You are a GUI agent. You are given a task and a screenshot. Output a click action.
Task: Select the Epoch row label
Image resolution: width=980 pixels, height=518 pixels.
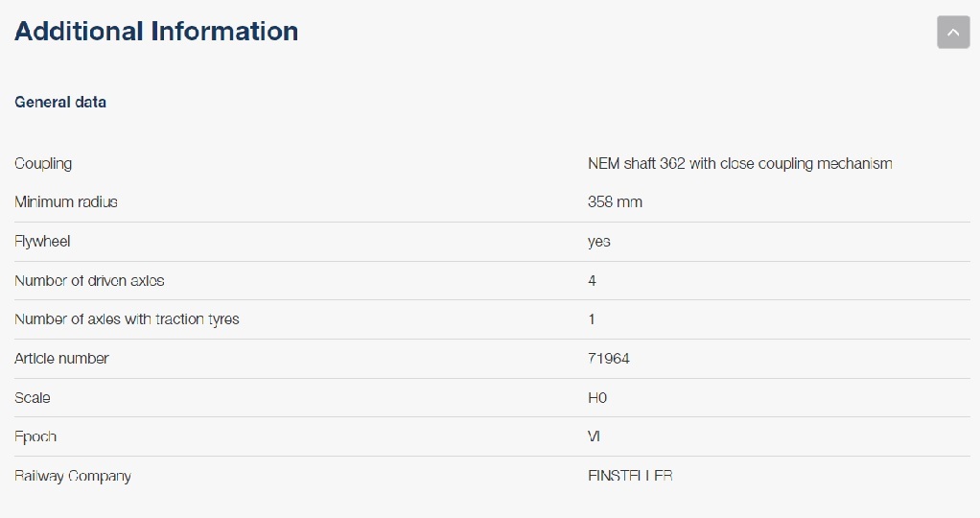coord(35,436)
